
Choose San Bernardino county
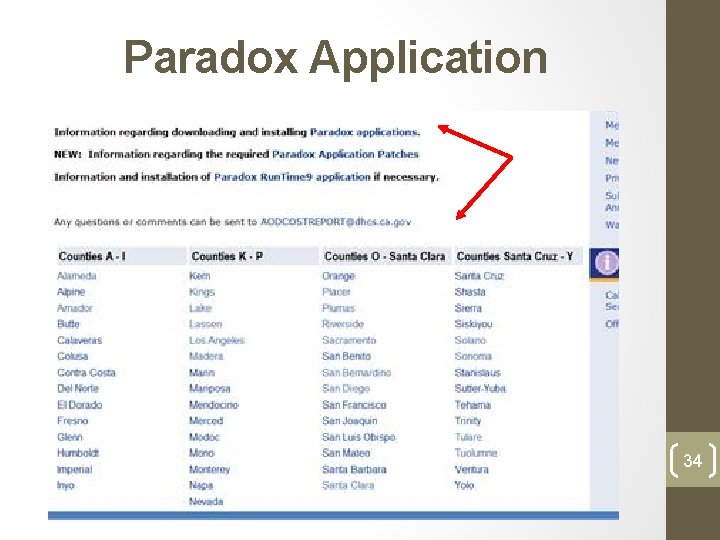(x=357, y=373)
